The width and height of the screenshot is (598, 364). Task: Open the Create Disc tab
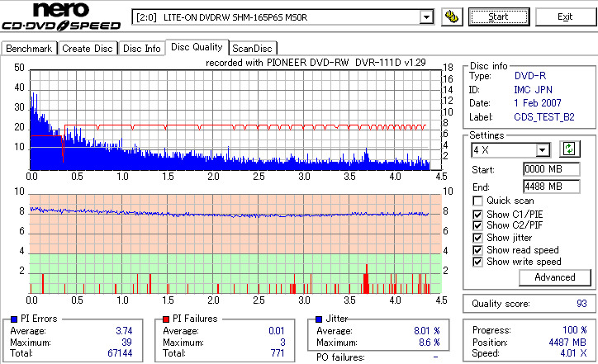(x=88, y=49)
